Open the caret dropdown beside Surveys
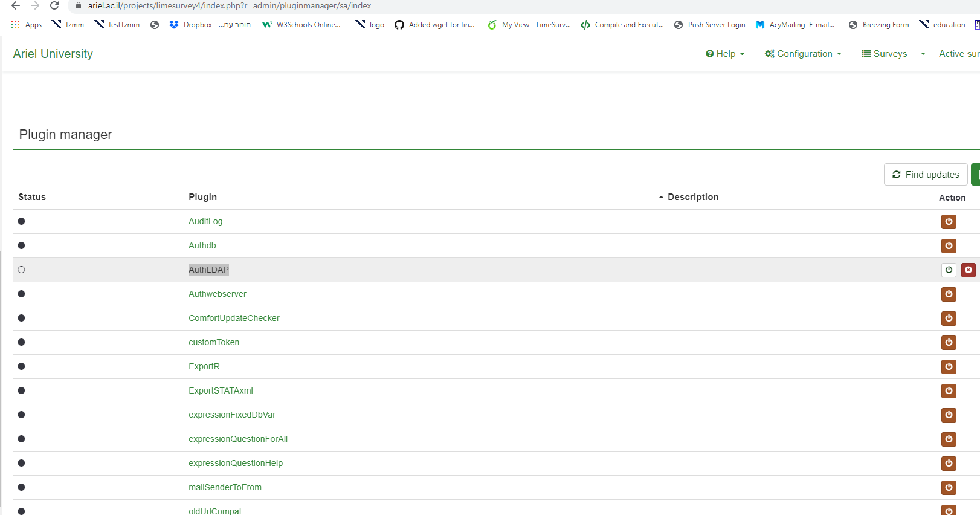This screenshot has width=980, height=515. 923,54
